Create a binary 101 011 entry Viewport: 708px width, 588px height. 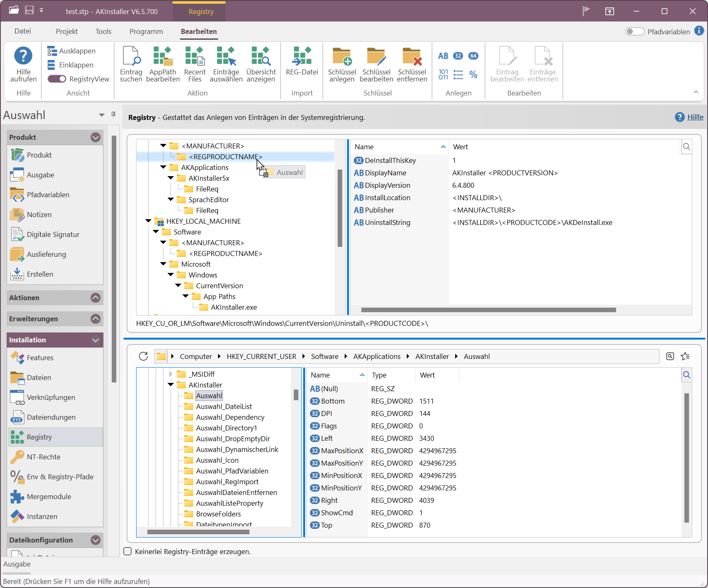coord(443,74)
